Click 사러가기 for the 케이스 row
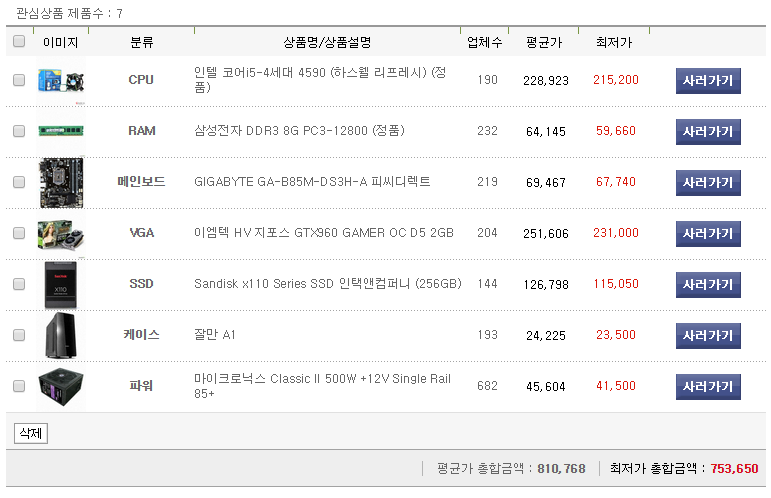The width and height of the screenshot is (771, 498). pos(708,336)
